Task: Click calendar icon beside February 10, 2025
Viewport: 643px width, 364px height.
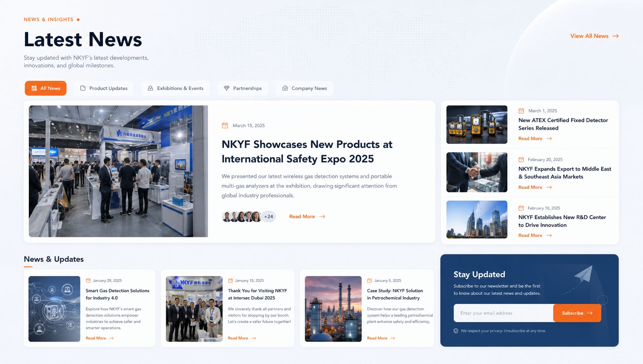Action: [521, 208]
